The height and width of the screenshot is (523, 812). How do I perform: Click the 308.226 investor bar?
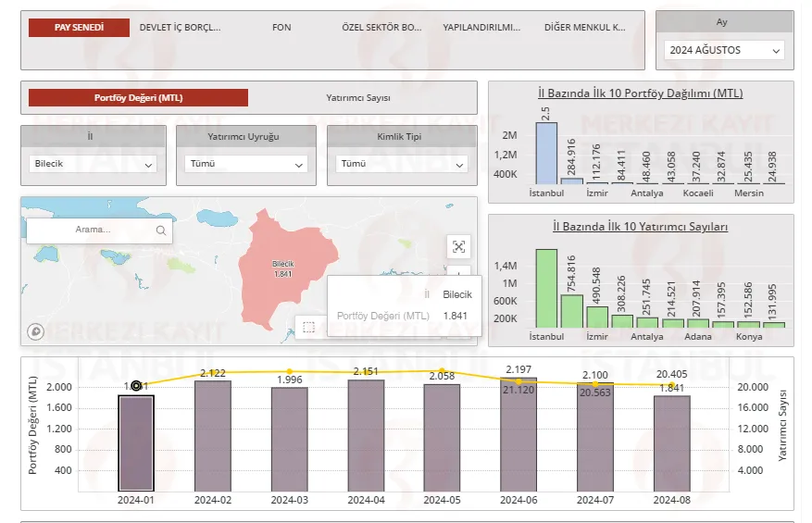click(622, 321)
